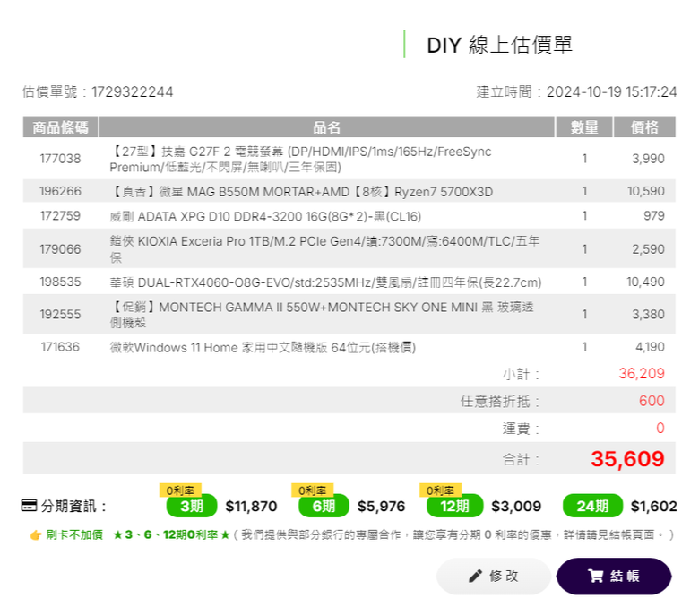Click installment amount $5,976
699x616 pixels.
[381, 507]
